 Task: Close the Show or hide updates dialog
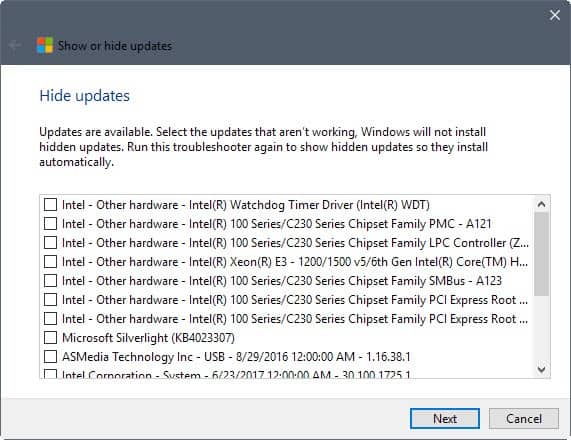[555, 15]
